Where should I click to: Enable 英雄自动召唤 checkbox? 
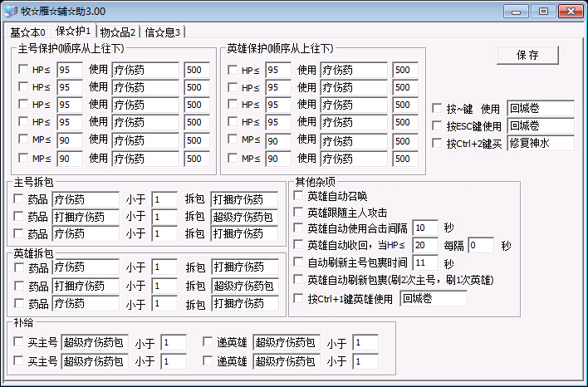click(x=298, y=195)
